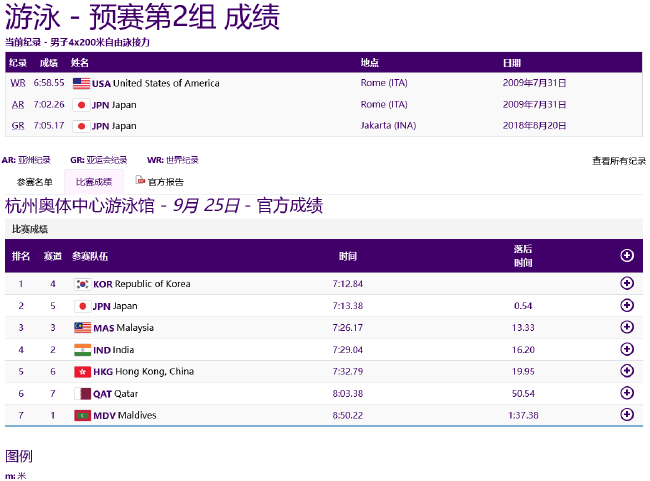Select Jakarta (INA) location cell

click(388, 125)
